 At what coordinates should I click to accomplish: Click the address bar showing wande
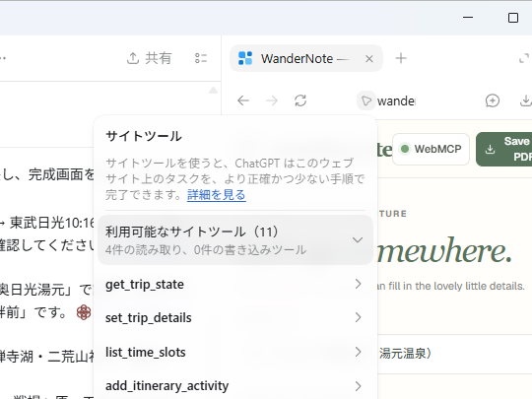click(396, 101)
